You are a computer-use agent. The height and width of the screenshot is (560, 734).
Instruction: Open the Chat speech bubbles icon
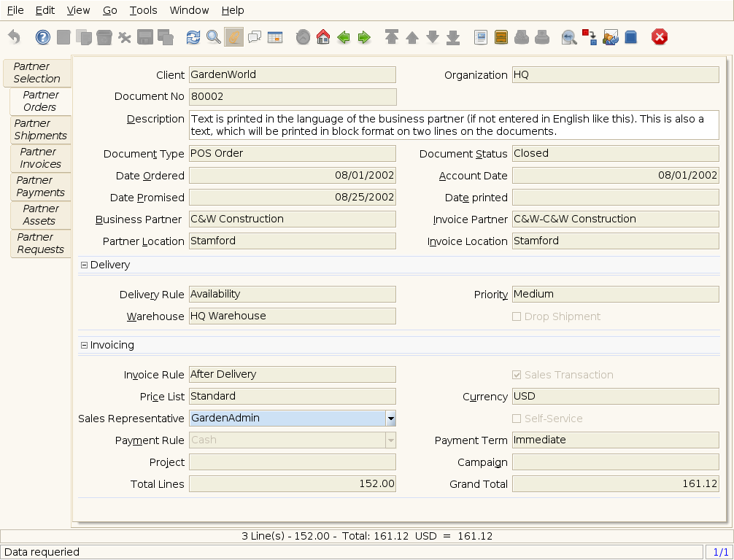(254, 37)
